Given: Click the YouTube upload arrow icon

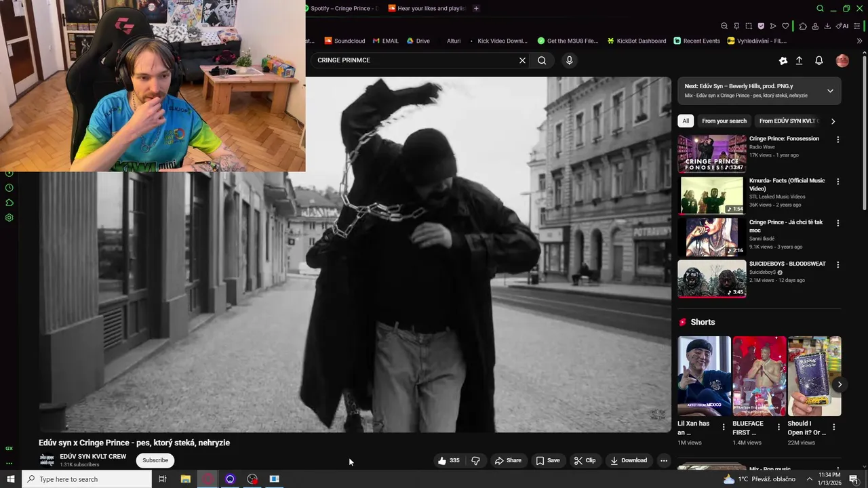Looking at the screenshot, I should pos(799,60).
